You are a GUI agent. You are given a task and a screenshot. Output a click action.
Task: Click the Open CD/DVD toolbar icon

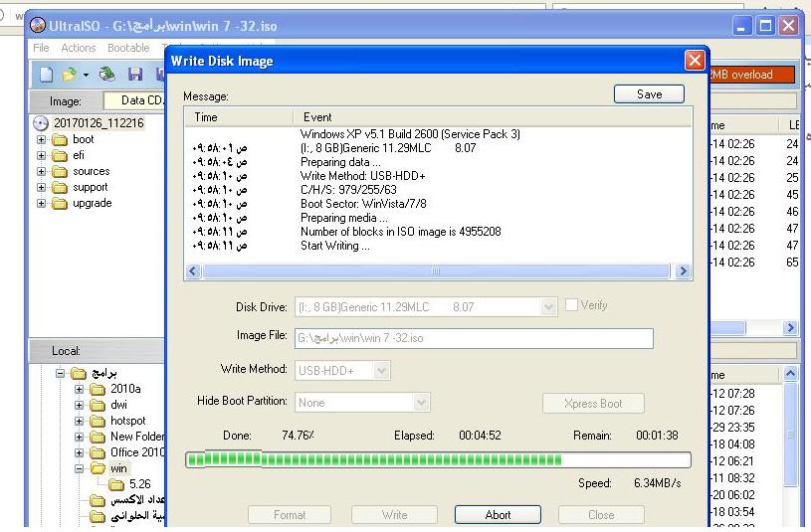click(107, 75)
